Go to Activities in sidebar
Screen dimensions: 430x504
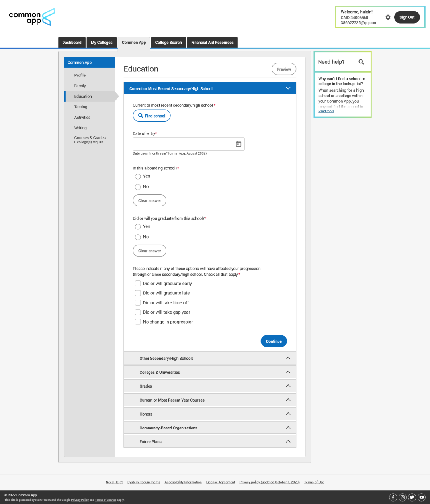(82, 118)
